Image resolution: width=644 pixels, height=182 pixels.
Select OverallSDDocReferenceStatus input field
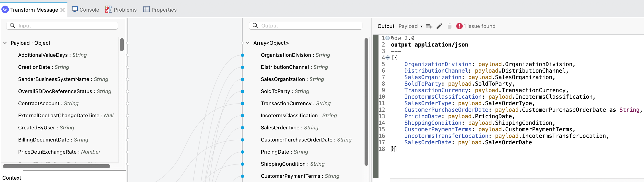[x=64, y=91]
